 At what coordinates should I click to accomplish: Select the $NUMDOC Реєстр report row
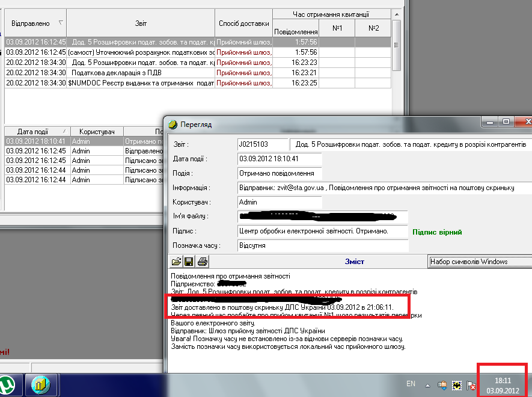point(140,82)
